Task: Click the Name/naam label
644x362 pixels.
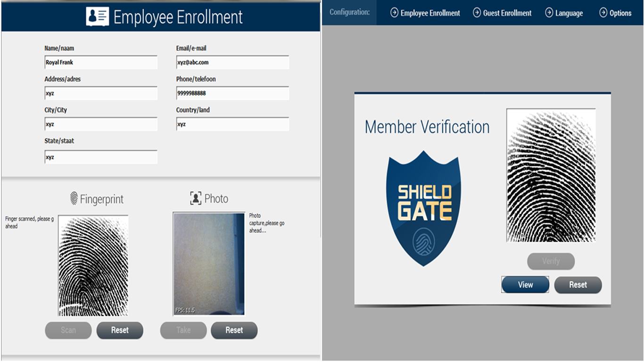Action: pos(59,48)
